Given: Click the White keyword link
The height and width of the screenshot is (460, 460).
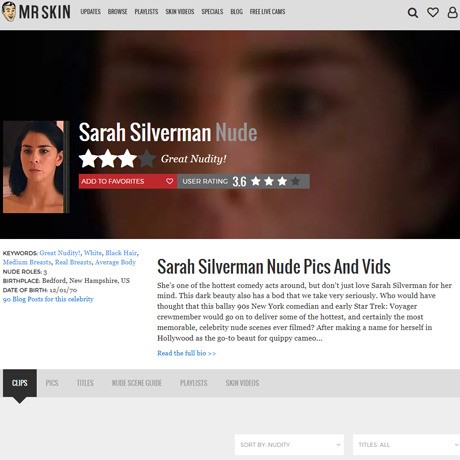Looking at the screenshot, I should (93, 253).
